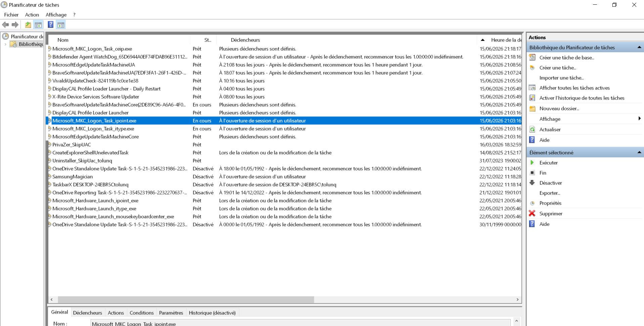Viewport: 644px width, 326px height.
Task: Click the Planificateur root clock icon in tree
Action: tap(5, 36)
